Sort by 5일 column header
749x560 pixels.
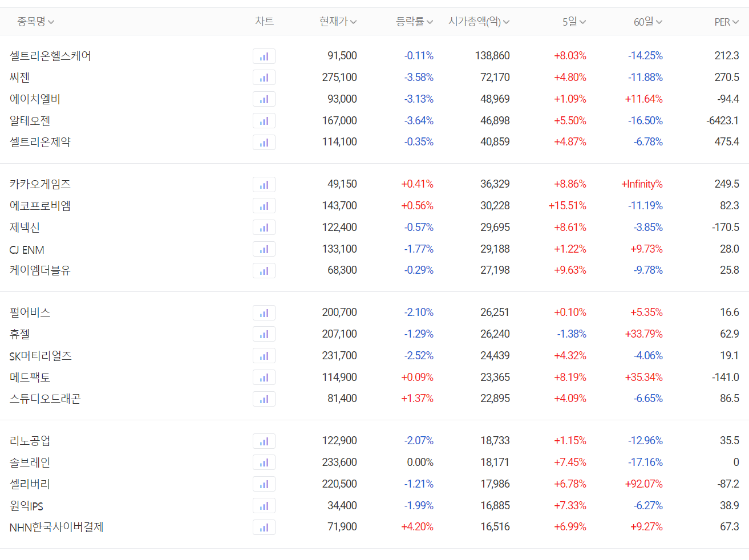point(574,22)
